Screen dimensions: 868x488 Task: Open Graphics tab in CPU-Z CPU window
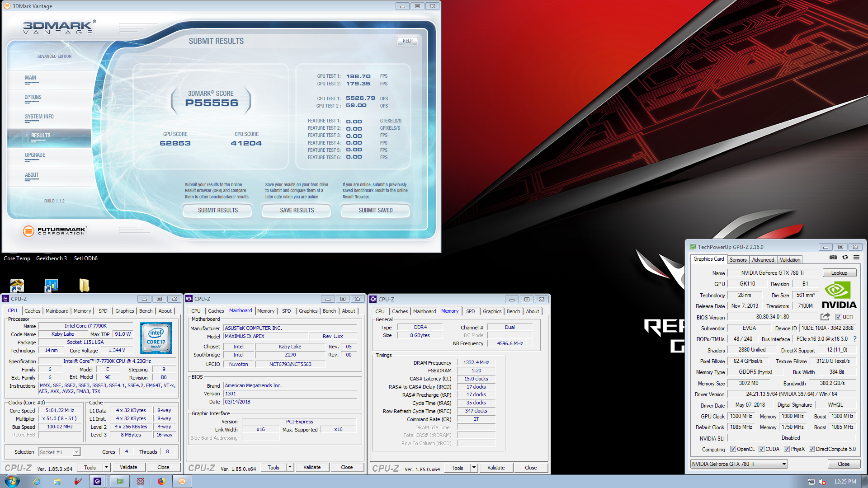pos(125,311)
